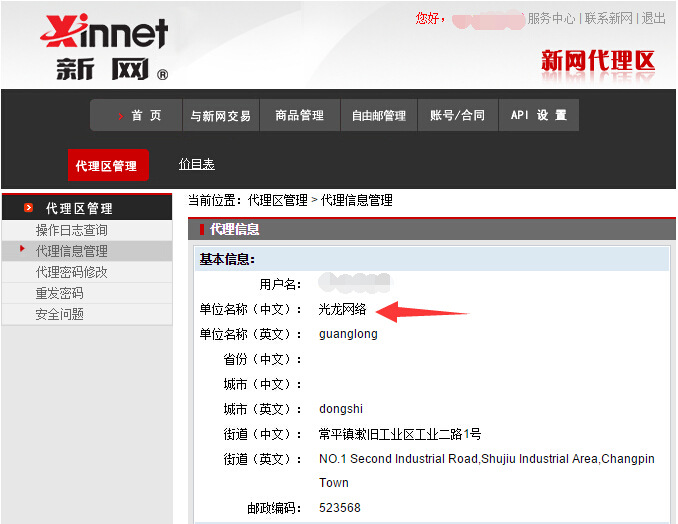The height and width of the screenshot is (524, 678).
Task: Click the 联系新网 link
Action: pos(609,18)
